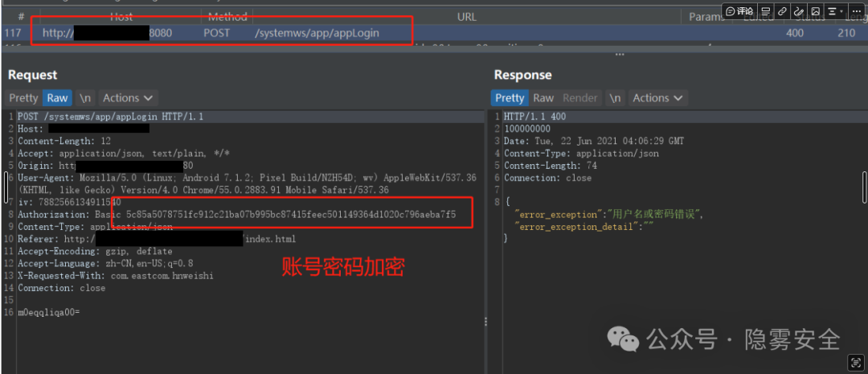Click the User-Agent header line
Screen dimensions: 868x374
(247, 184)
